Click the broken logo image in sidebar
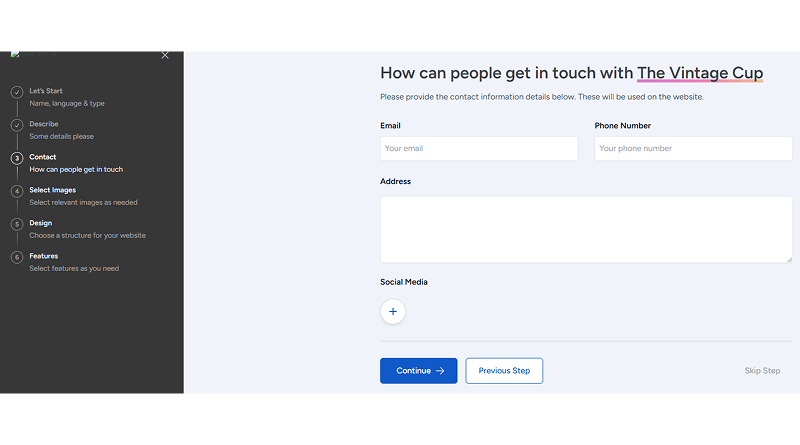Image resolution: width=800 pixels, height=445 pixels. 13,56
